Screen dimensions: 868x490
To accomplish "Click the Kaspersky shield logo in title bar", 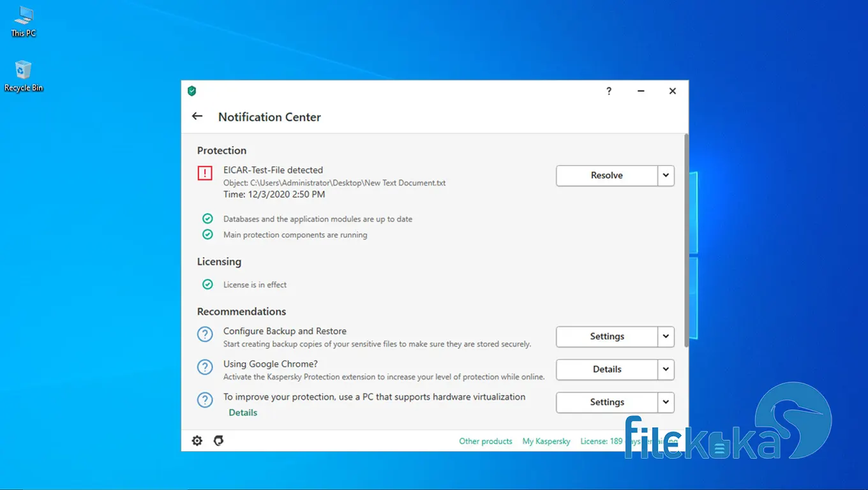I will (x=192, y=91).
